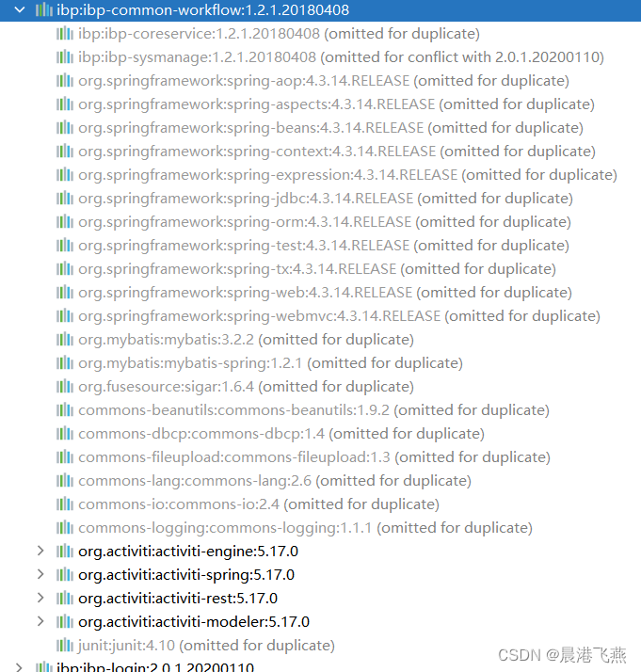Expand the activiti-modeler:5.17.0 node
The height and width of the screenshot is (672, 641).
click(x=40, y=621)
